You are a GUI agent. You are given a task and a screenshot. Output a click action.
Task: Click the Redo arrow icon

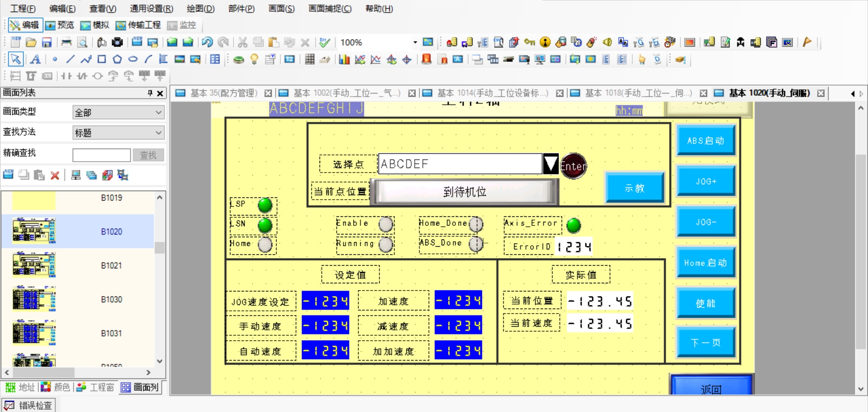223,42
